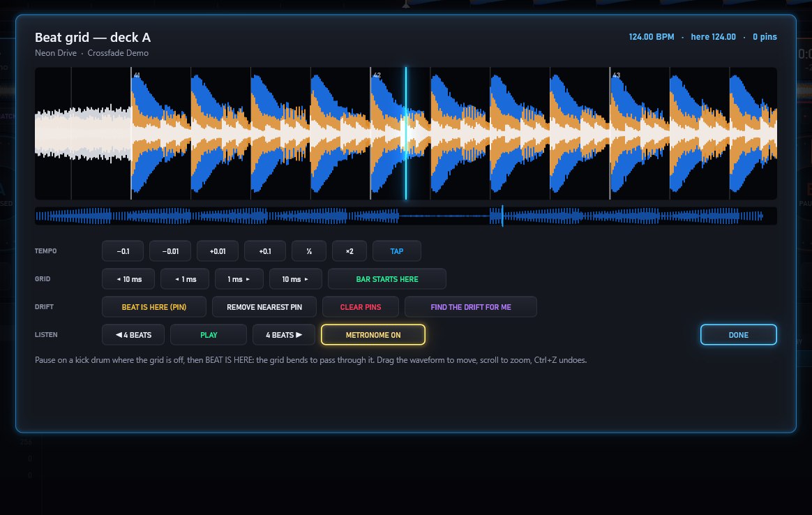Toggle the METRONOME ON button

[x=373, y=335]
